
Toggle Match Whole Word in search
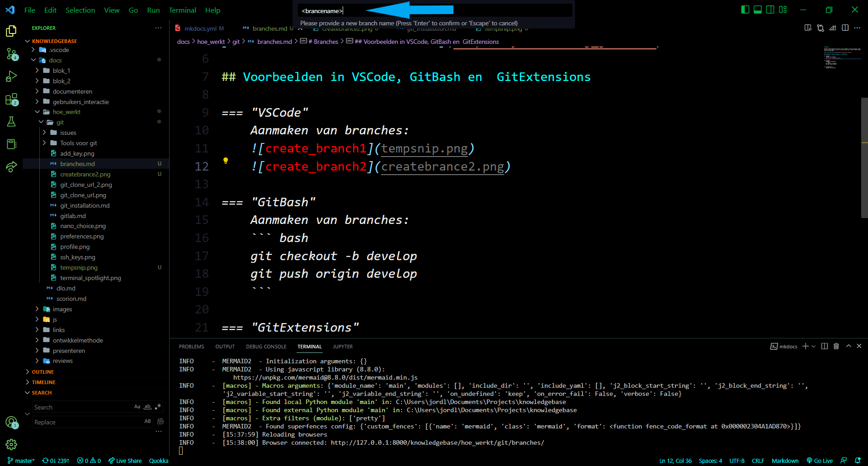point(147,407)
